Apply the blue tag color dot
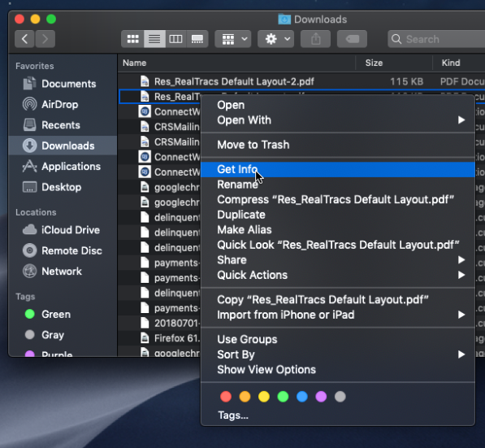This screenshot has width=485, height=448. point(302,397)
